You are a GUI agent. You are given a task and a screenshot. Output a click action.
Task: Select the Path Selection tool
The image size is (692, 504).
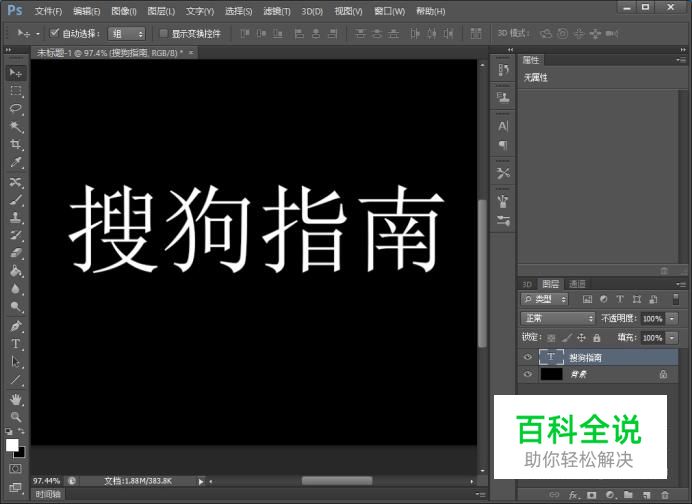click(16, 362)
